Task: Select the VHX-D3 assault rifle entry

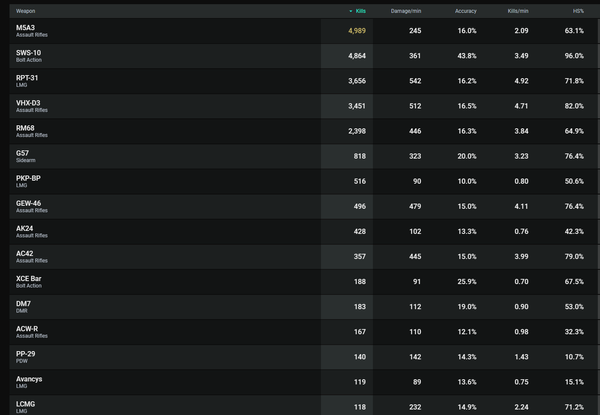Action: click(304, 106)
